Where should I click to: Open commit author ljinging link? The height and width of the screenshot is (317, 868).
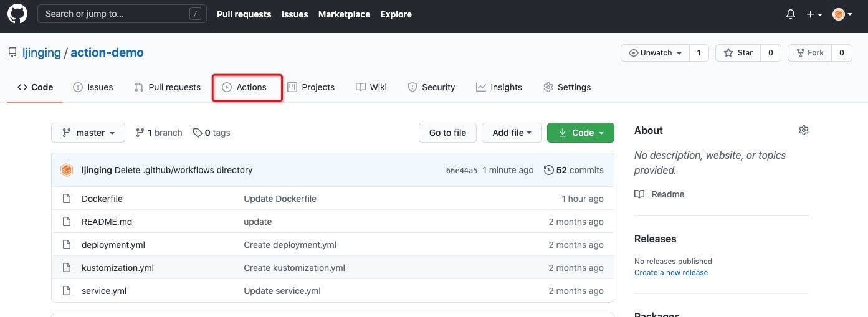[x=97, y=170]
